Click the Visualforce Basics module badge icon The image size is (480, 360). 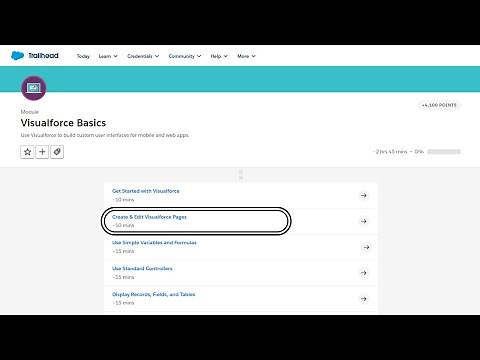pyautogui.click(x=34, y=88)
